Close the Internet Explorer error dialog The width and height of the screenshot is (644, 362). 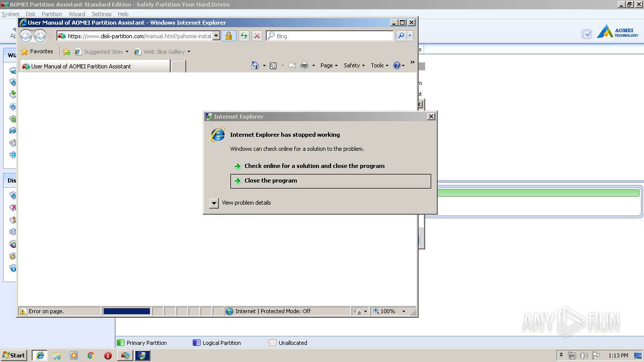pyautogui.click(x=431, y=116)
